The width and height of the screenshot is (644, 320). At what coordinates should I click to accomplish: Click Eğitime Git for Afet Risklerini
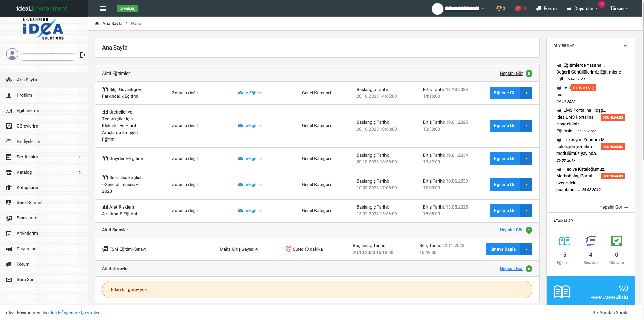point(510,211)
